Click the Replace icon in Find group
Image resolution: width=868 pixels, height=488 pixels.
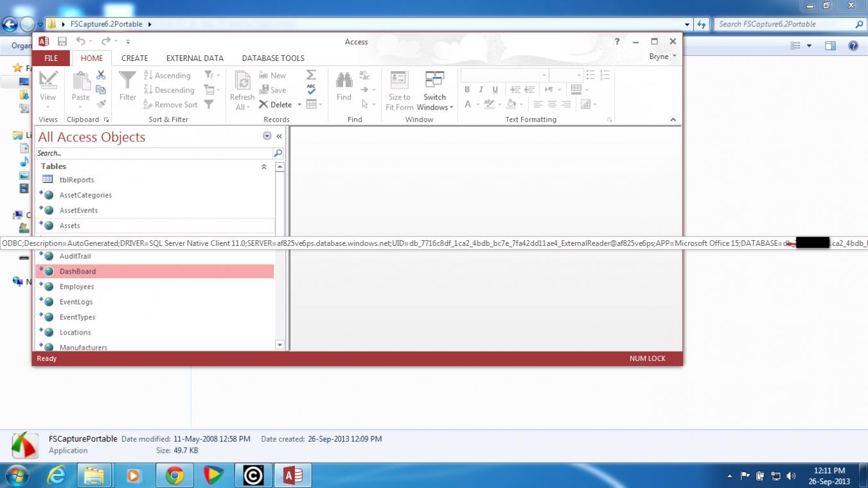click(x=364, y=75)
